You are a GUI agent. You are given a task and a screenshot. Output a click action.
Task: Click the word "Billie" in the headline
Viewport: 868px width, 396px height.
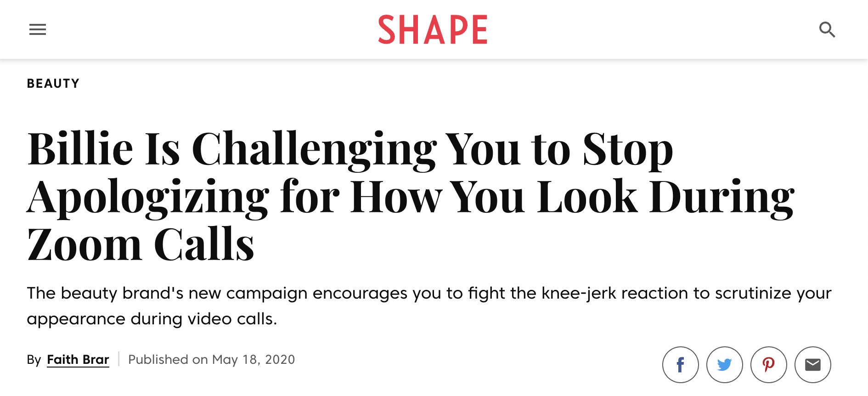(80, 149)
